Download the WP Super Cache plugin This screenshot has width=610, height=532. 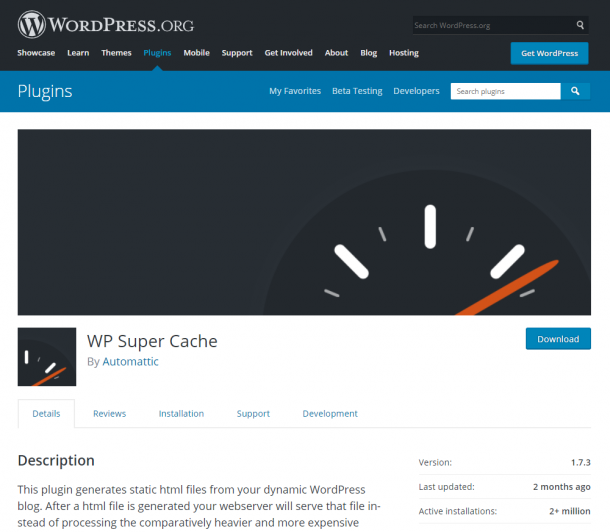click(558, 339)
